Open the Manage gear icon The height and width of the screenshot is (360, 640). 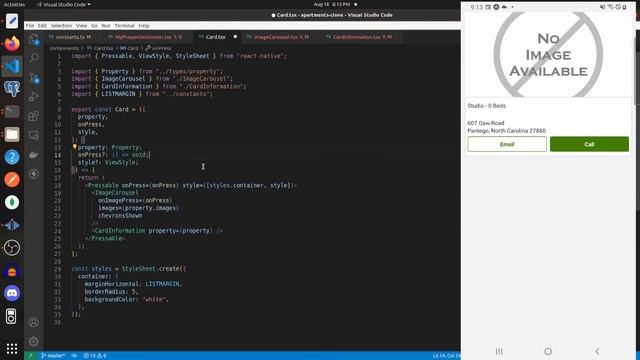point(34,341)
